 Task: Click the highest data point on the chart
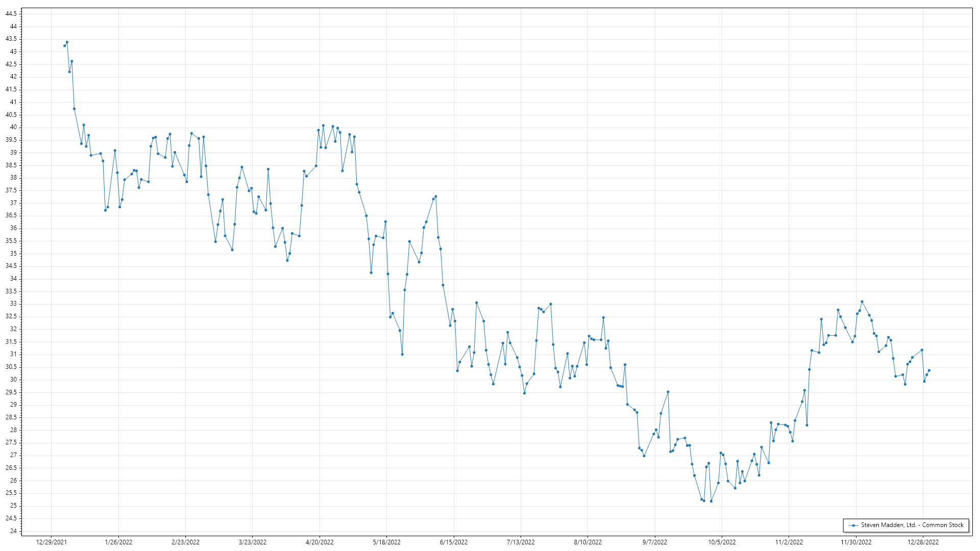click(67, 42)
